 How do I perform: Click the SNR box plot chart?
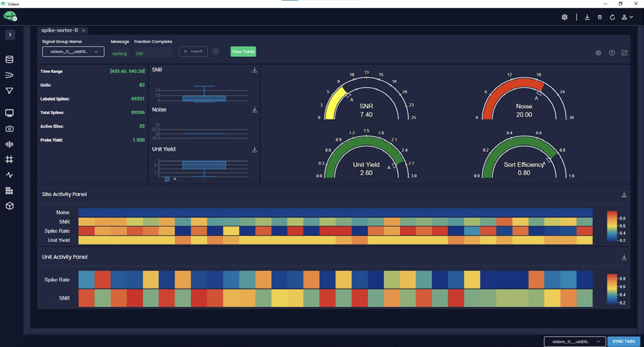[201, 94]
